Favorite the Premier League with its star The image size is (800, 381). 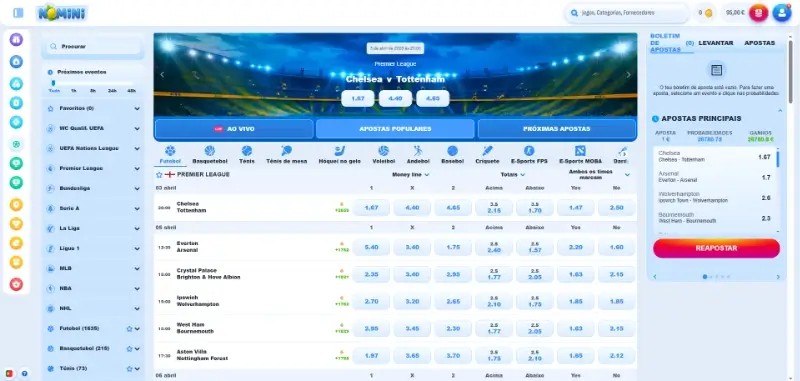[159, 174]
